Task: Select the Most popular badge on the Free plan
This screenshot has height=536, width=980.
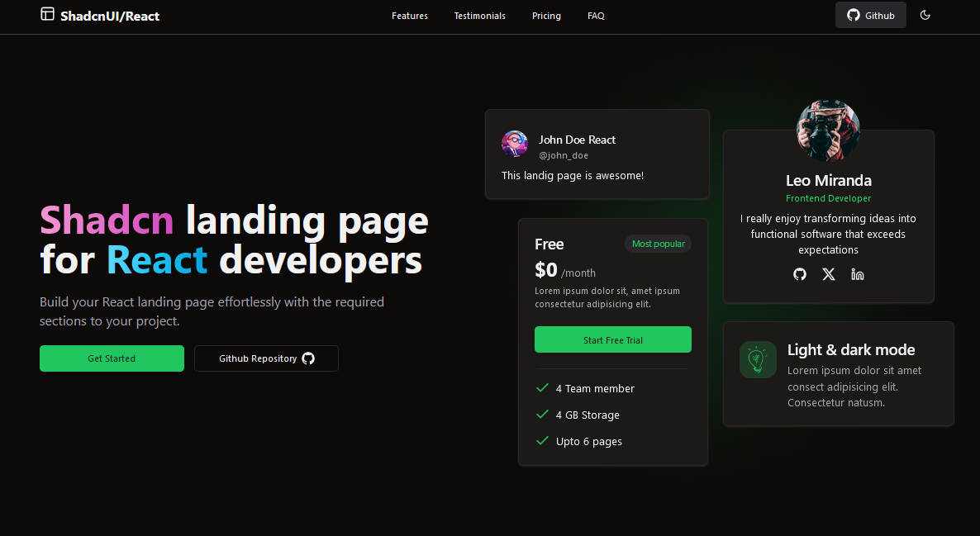Action: point(658,244)
